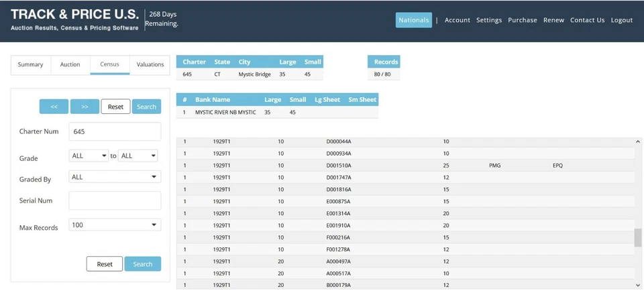Click the previous record << button
This screenshot has width=644, height=301.
coord(54,107)
